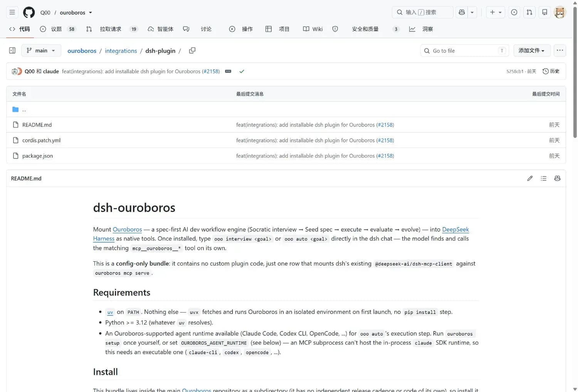
Task: Expand the create new plus dropdown
Action: [x=496, y=12]
